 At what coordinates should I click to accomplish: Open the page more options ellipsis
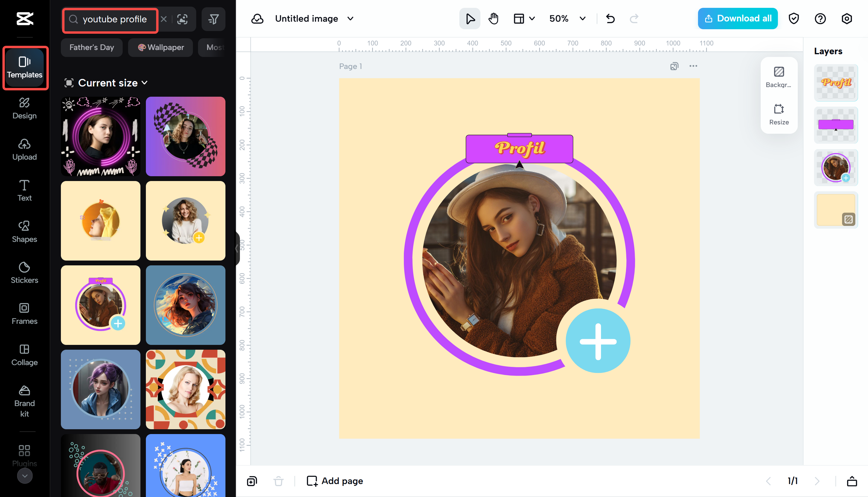pyautogui.click(x=693, y=66)
